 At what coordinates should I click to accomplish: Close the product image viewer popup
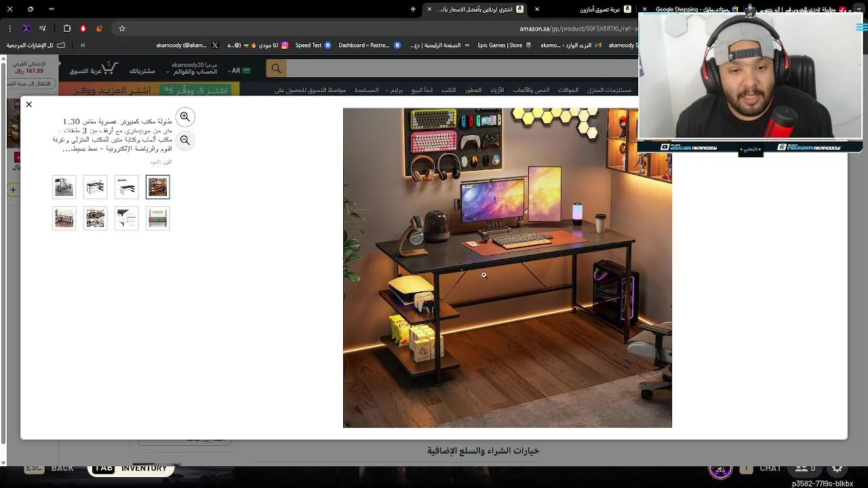click(x=28, y=104)
